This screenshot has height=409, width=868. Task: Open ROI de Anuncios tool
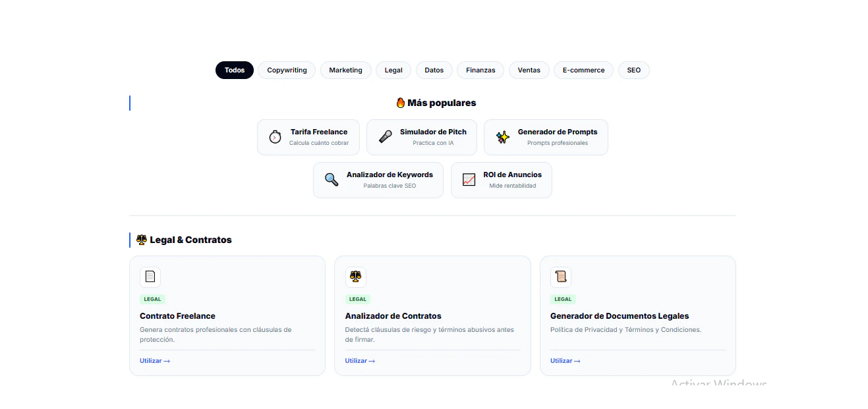pos(502,180)
